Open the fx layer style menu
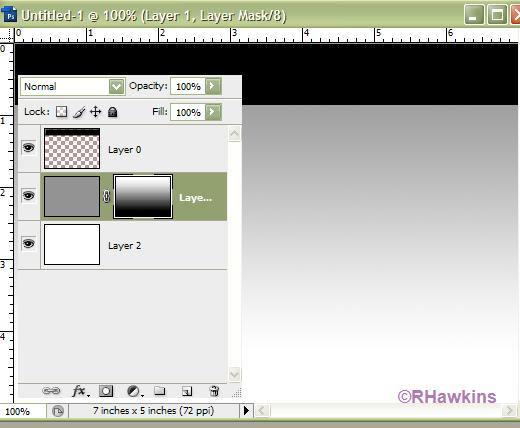Viewport: 520px width, 428px height. [x=80, y=391]
